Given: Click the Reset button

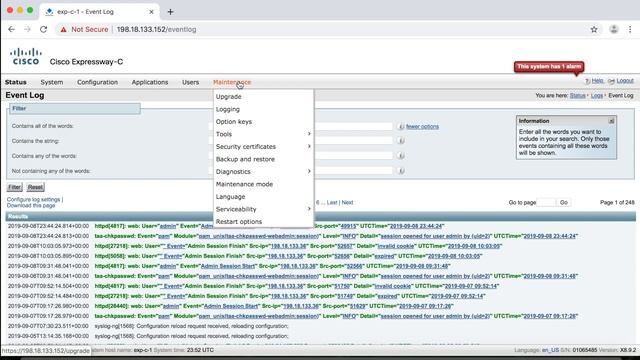Looking at the screenshot, I should pos(36,187).
